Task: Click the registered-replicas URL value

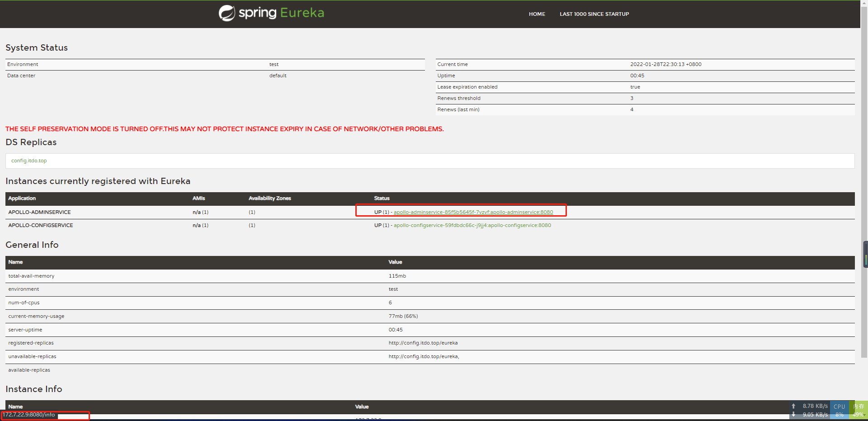Action: coord(423,343)
